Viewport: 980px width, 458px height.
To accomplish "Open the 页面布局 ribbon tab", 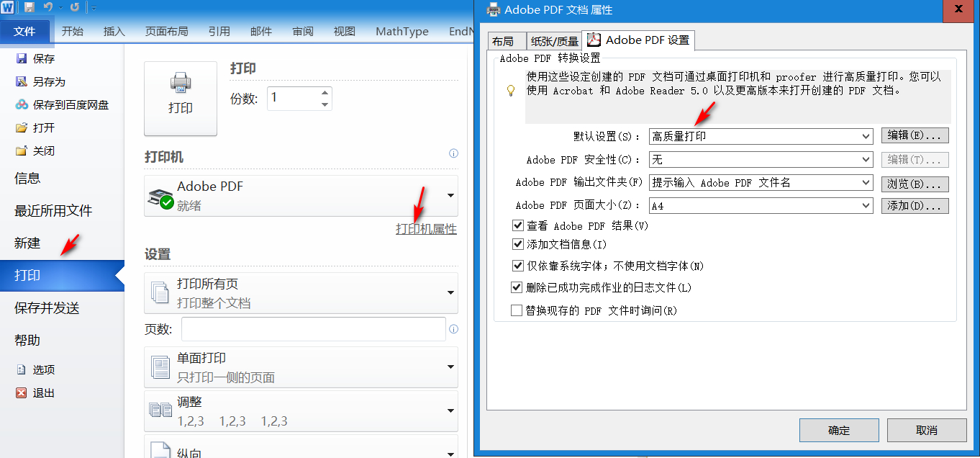I will 167,31.
